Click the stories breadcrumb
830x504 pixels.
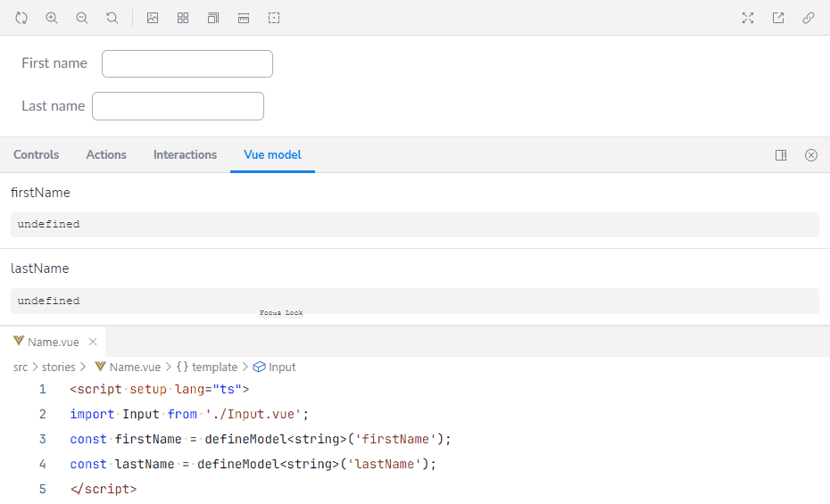click(x=59, y=367)
